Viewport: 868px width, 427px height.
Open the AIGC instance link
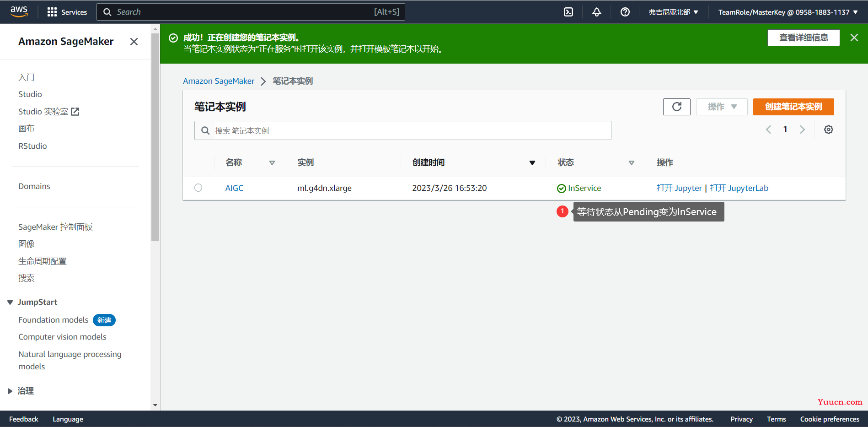tap(234, 188)
